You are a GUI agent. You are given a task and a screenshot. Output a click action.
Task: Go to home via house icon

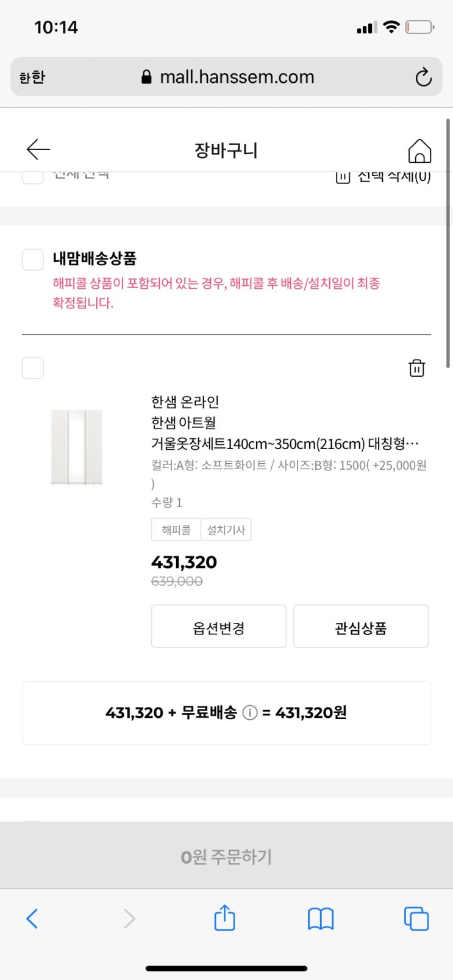point(419,151)
